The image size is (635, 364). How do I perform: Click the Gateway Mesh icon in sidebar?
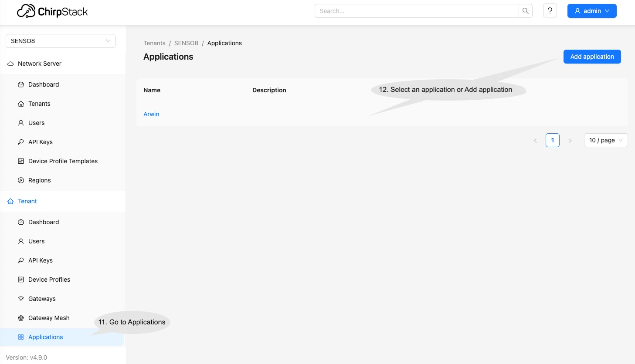pos(21,318)
